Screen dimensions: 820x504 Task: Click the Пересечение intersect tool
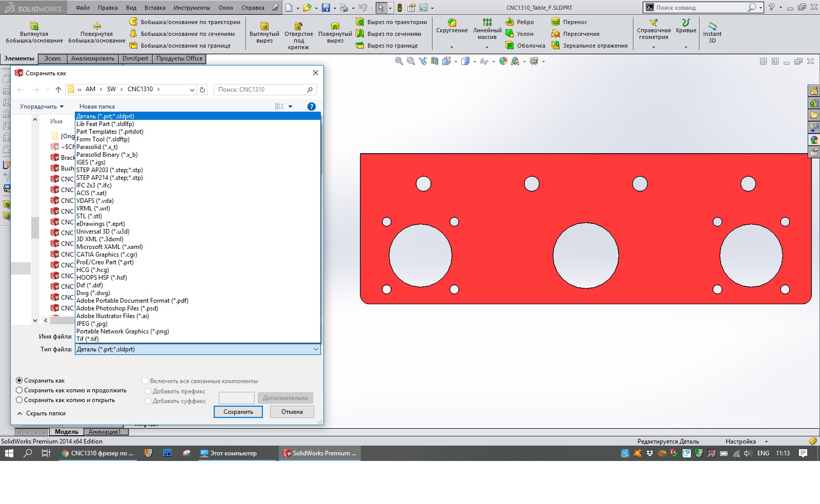click(576, 34)
